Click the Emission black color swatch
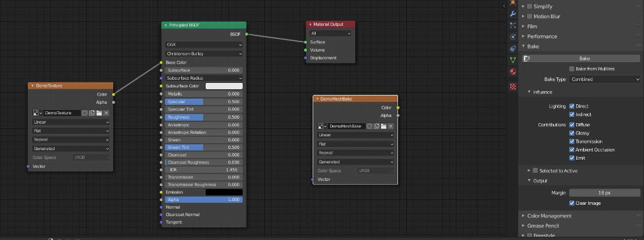The width and height of the screenshot is (644, 240). (224, 192)
